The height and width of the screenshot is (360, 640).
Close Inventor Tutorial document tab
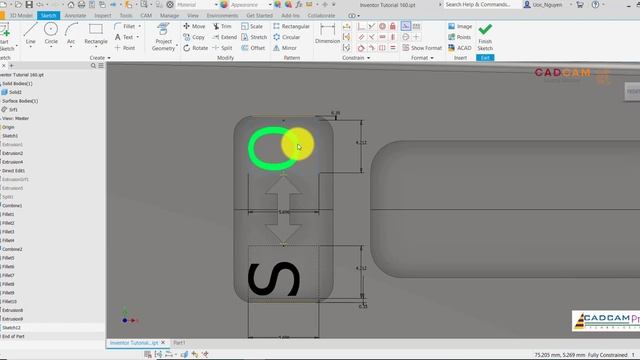163,343
